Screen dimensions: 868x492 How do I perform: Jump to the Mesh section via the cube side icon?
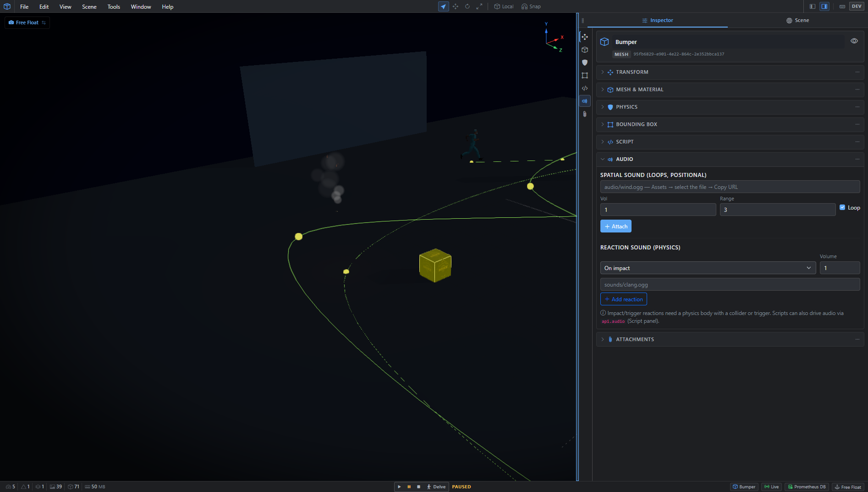click(585, 50)
